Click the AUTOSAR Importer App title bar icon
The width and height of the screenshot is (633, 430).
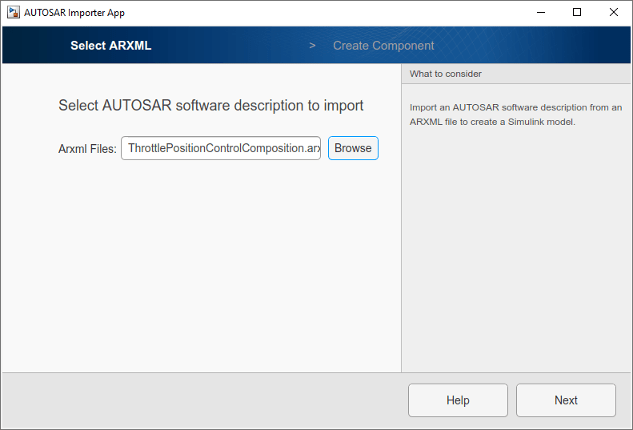tap(13, 13)
